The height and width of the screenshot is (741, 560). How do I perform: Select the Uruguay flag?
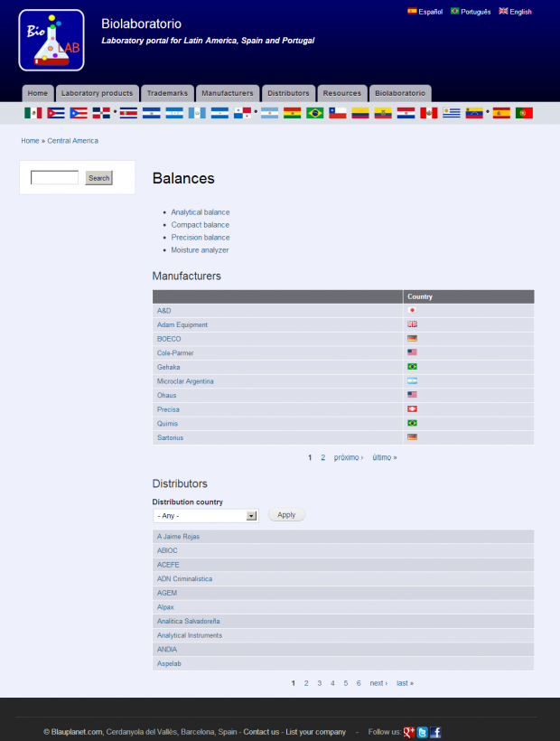click(452, 113)
